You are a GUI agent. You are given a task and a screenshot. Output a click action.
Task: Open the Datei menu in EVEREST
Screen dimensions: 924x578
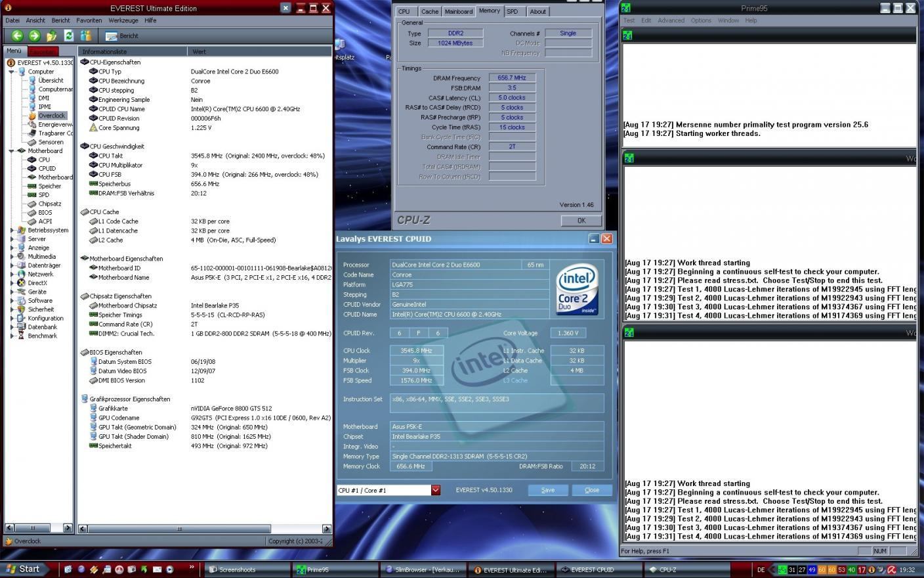(x=12, y=20)
